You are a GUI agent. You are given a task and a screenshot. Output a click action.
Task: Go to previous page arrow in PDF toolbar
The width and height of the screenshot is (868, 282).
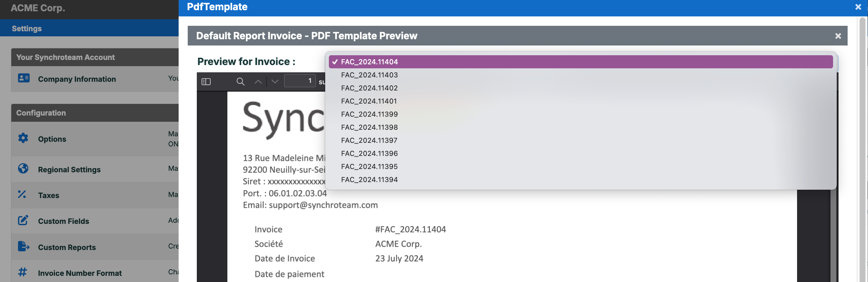coord(258,82)
